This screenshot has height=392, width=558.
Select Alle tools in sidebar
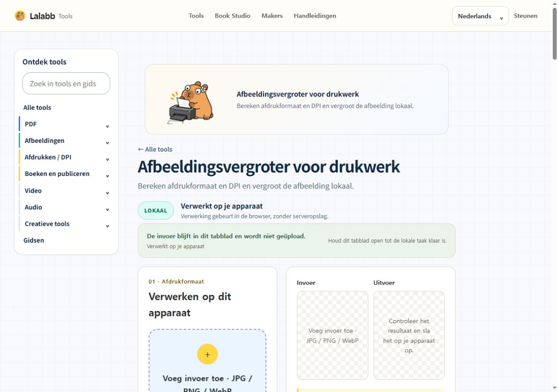point(37,108)
